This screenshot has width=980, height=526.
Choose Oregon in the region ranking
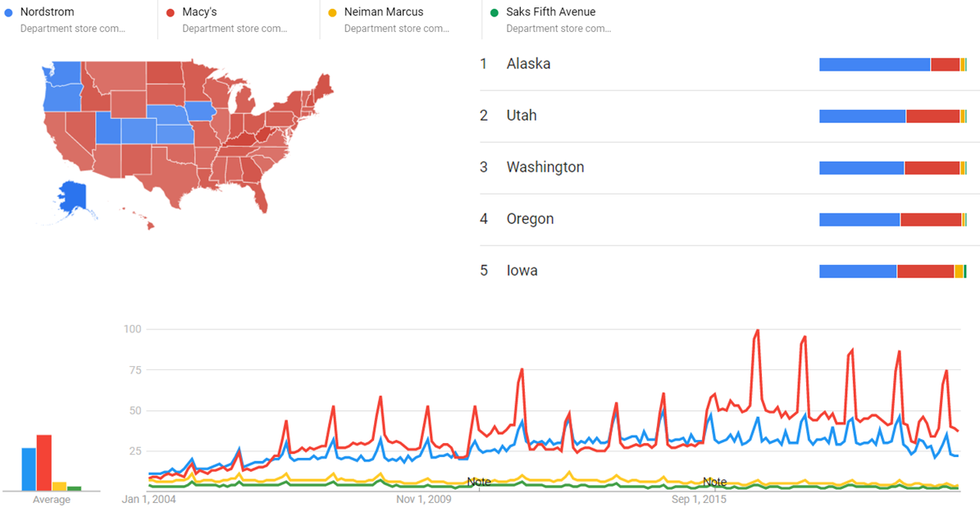pyautogui.click(x=530, y=219)
